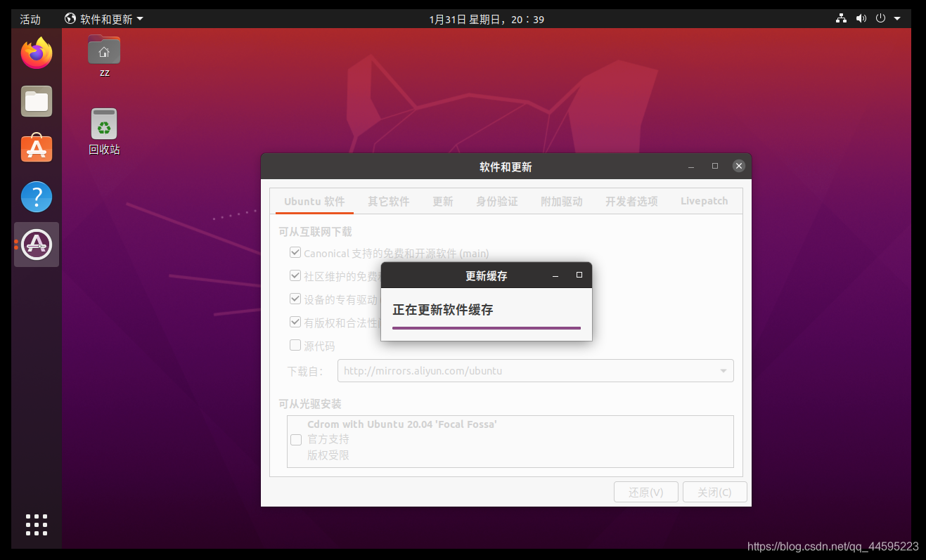Image resolution: width=926 pixels, height=560 pixels.
Task: Open the Files manager in the dock
Action: [x=37, y=101]
